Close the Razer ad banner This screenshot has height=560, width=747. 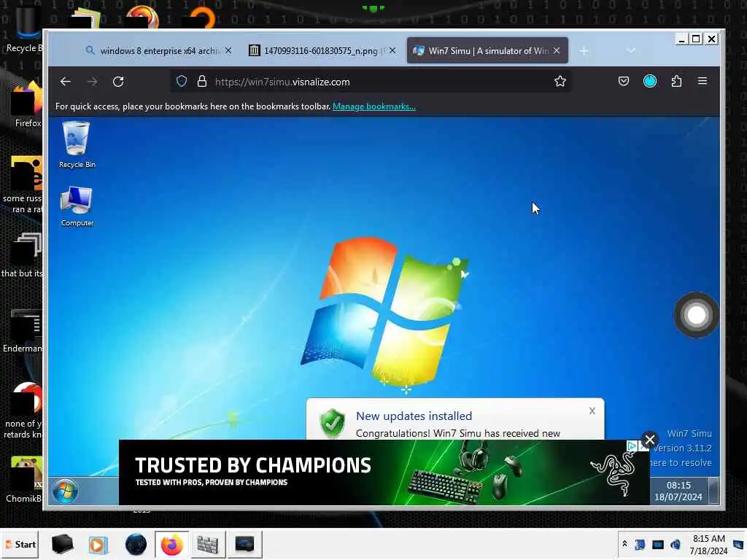[650, 440]
